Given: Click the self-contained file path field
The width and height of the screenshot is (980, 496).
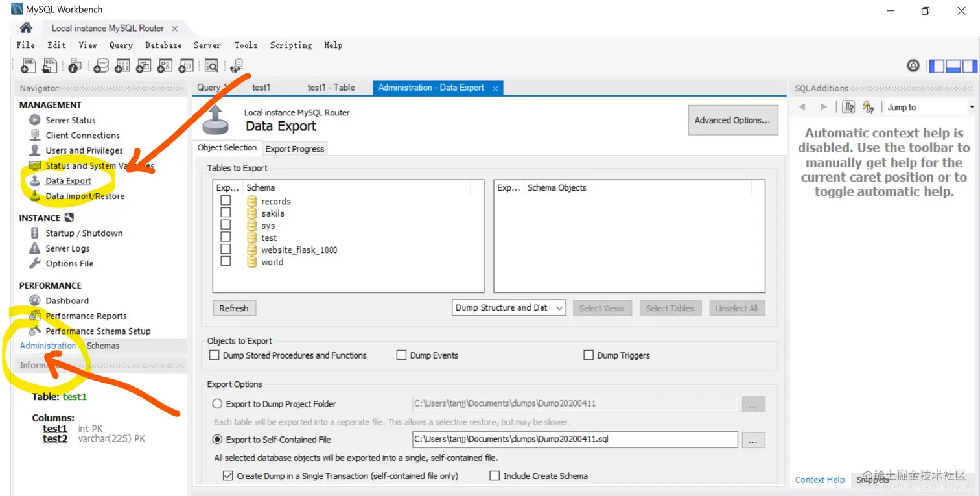Looking at the screenshot, I should point(575,440).
